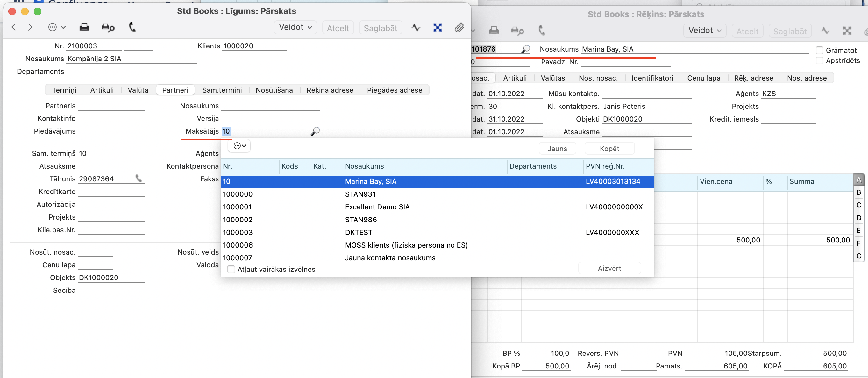Screen dimensions: 868x378
Task: Click the Aizvērt button in lookup list
Action: click(609, 268)
